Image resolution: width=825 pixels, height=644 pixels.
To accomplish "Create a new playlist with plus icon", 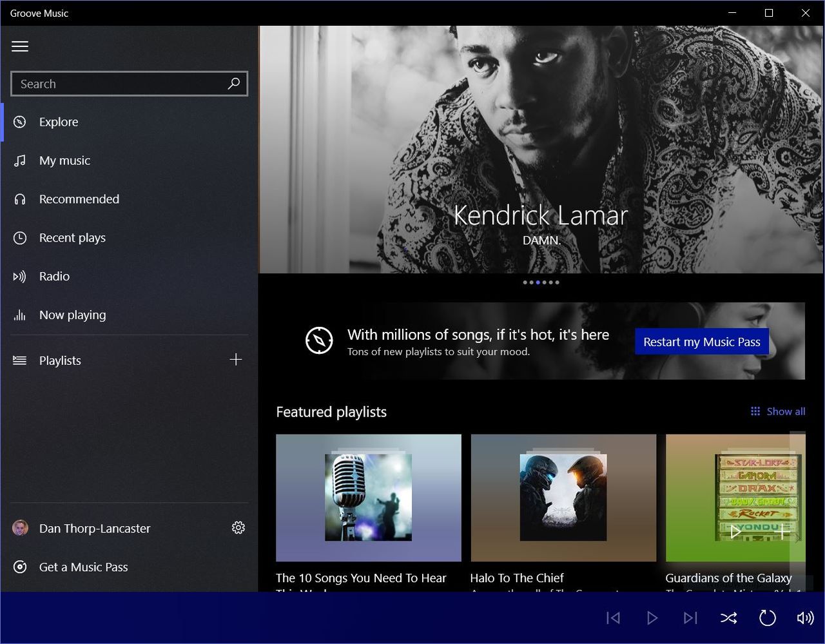I will [236, 360].
